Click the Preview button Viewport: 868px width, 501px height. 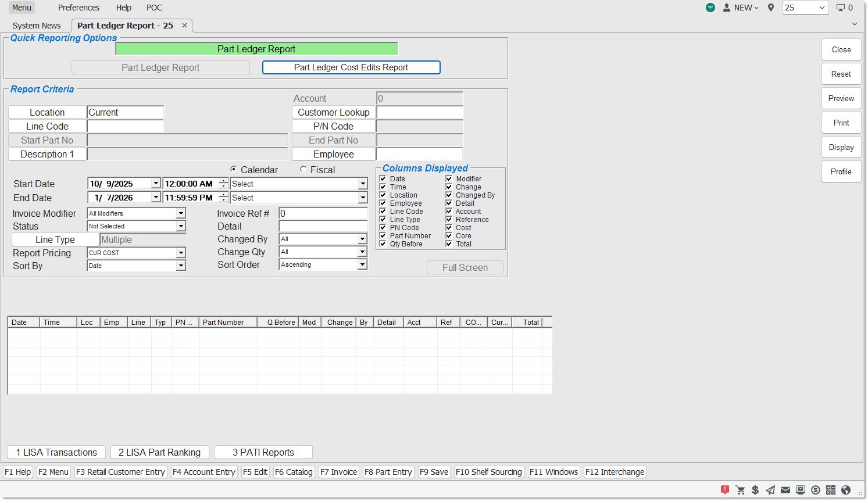pos(841,99)
